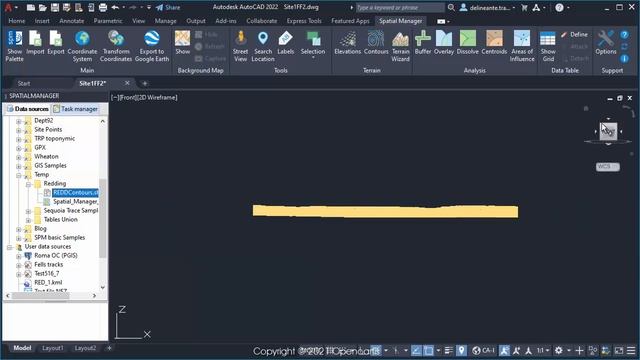
Task: Click the new drawing tab plus button
Action: coord(144,83)
